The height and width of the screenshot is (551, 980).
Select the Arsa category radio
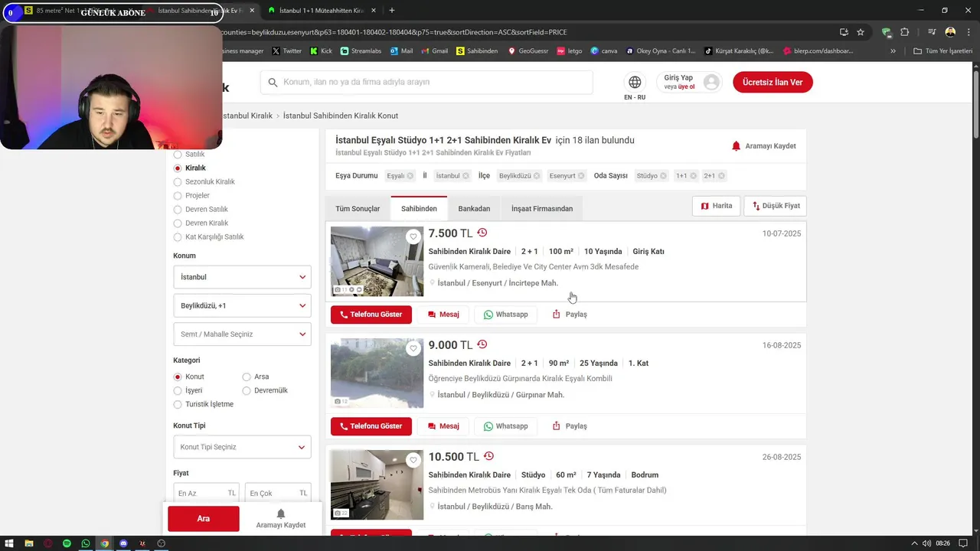[x=247, y=377]
